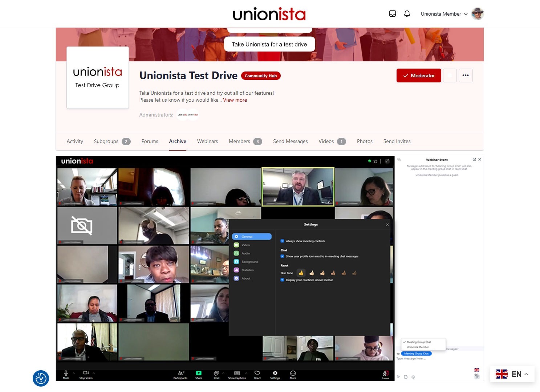Switch to the Activity tab
The height and width of the screenshot is (392, 540).
(75, 141)
